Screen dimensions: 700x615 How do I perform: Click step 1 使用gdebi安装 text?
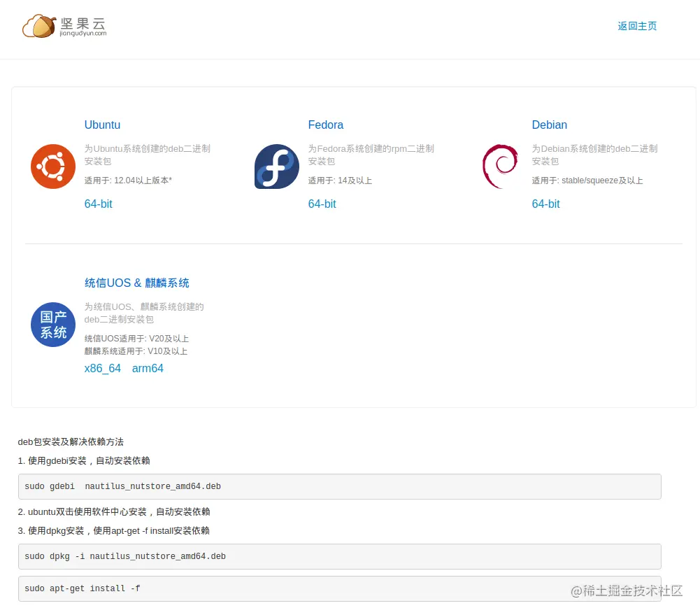point(84,460)
